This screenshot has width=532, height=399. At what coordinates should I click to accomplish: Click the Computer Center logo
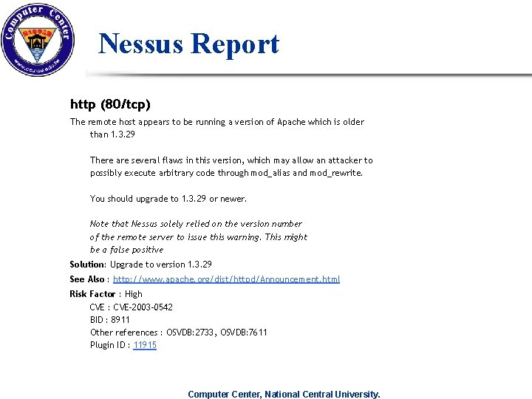pos(38,40)
